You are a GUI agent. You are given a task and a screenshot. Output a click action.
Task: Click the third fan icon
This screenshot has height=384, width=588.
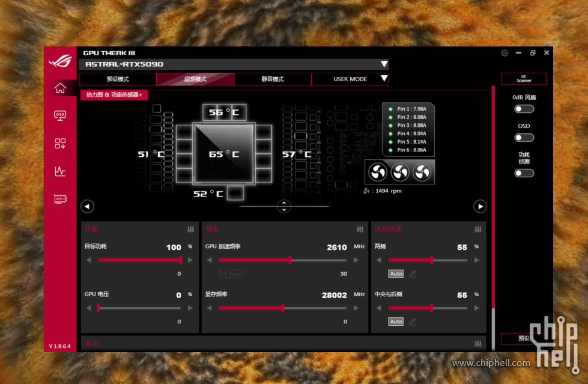[x=422, y=172]
